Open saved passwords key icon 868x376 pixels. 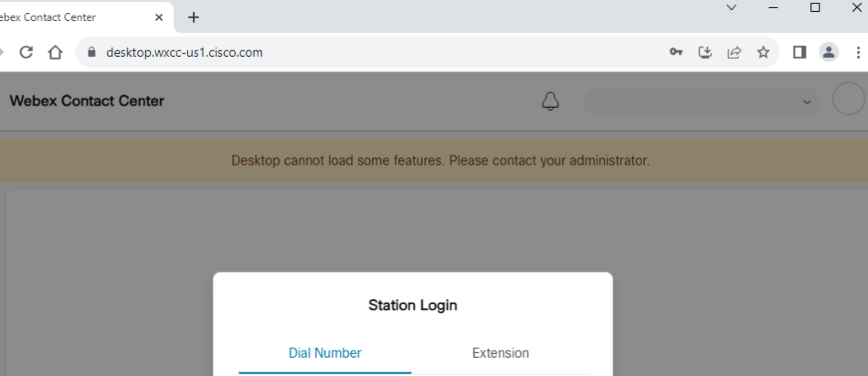[x=676, y=52]
